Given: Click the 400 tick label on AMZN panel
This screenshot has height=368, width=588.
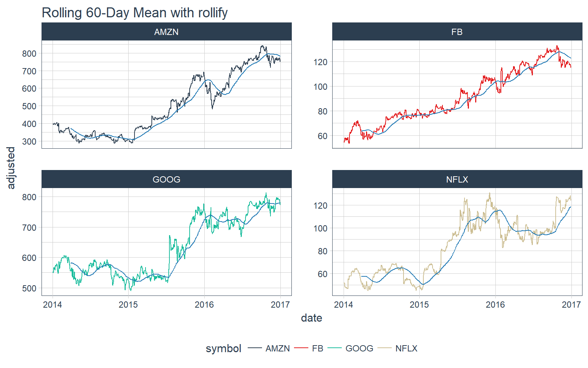Looking at the screenshot, I should (x=29, y=124).
